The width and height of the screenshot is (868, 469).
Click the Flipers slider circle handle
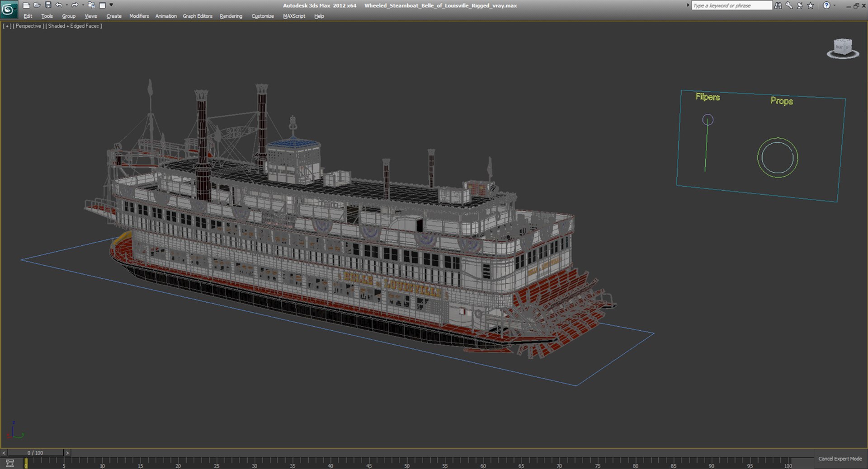click(708, 120)
